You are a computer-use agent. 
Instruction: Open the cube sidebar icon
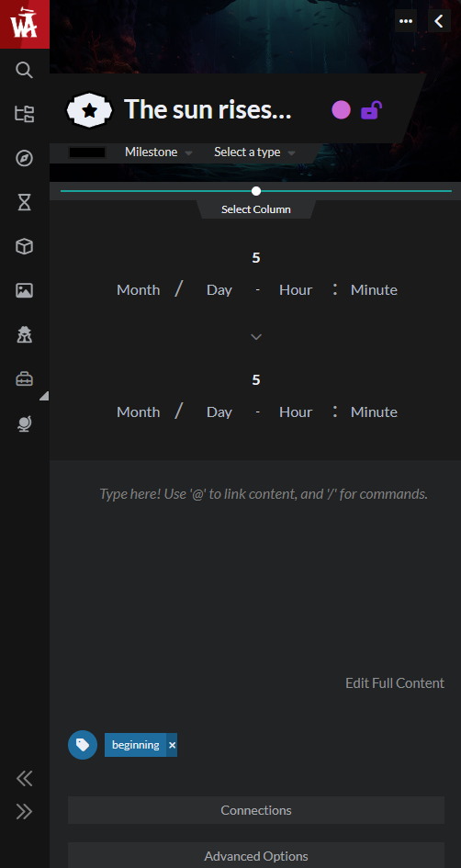coord(25,246)
